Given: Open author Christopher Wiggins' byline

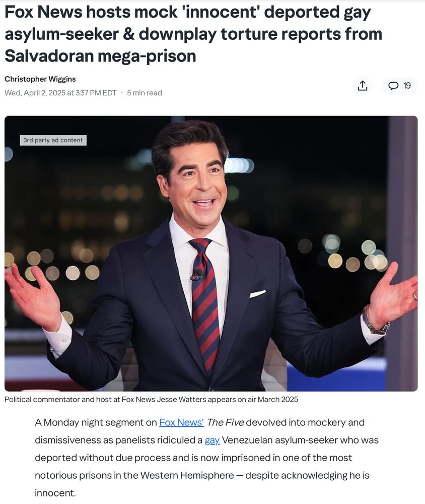Looking at the screenshot, I should (x=40, y=79).
